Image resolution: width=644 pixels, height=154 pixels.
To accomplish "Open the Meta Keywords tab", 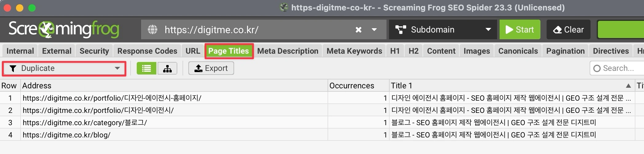I will pyautogui.click(x=354, y=51).
